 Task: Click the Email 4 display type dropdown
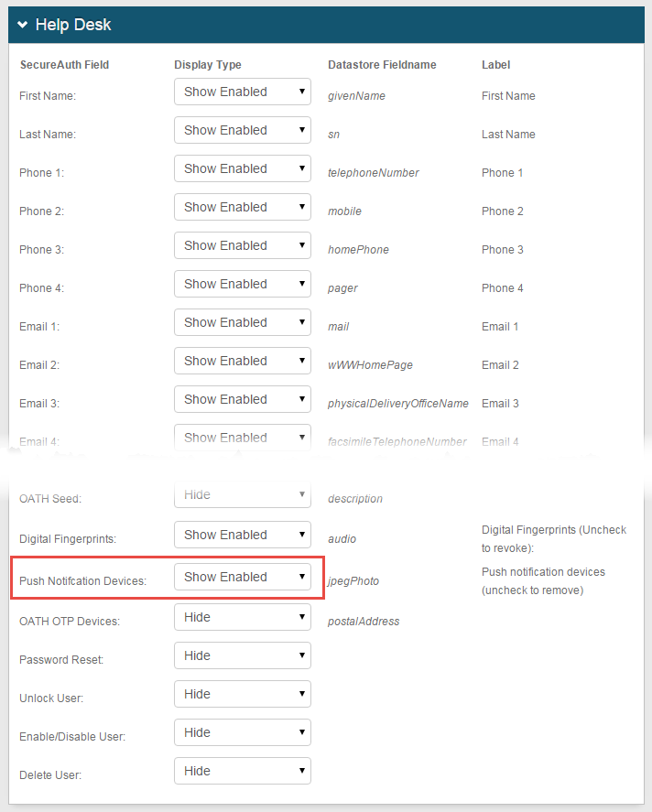pos(243,438)
